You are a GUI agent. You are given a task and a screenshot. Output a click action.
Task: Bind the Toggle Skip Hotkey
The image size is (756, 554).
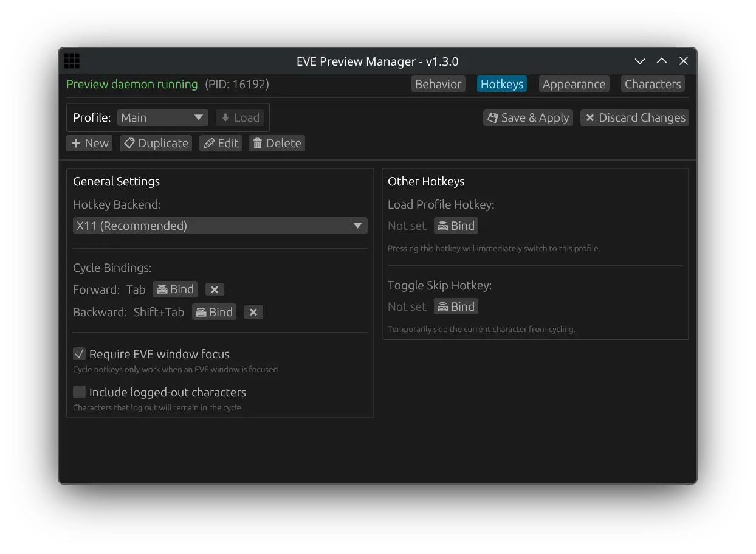(x=456, y=306)
